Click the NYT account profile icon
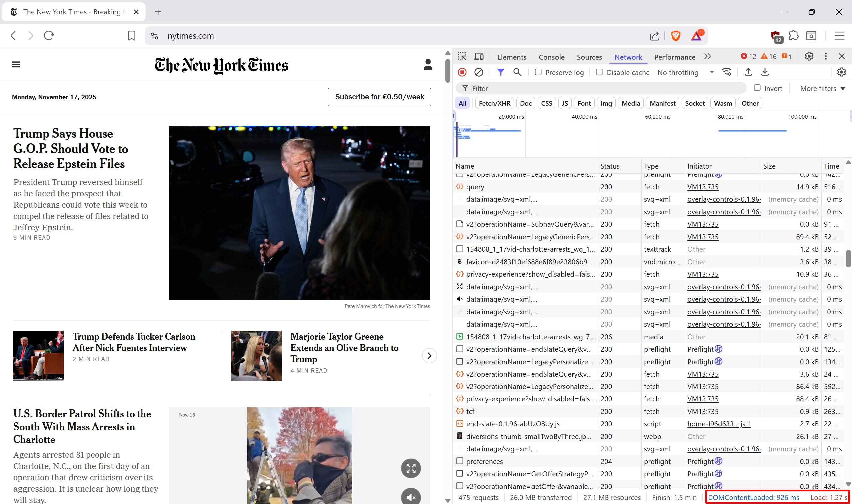The image size is (852, 504). point(428,64)
